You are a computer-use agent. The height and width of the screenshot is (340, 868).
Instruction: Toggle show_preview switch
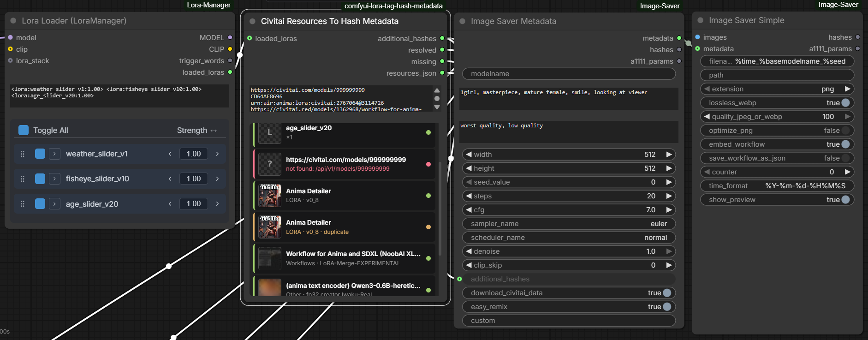(x=845, y=200)
